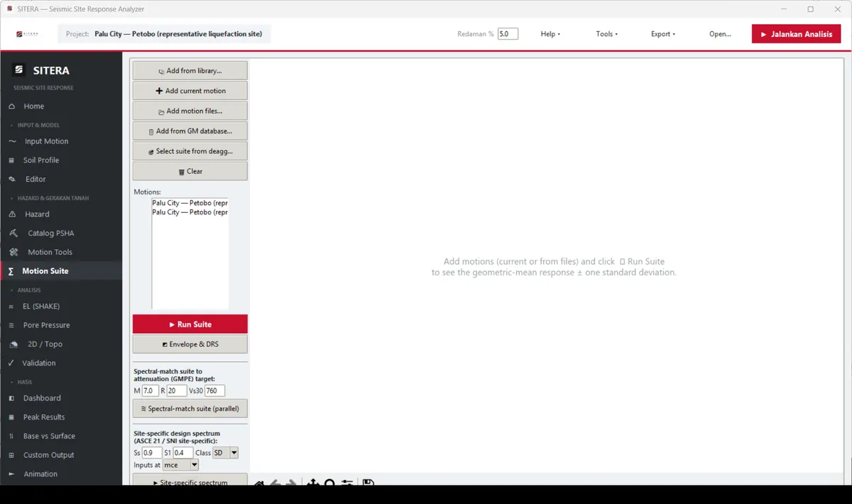Viewport: 852px width, 504px height.
Task: Open Peak Results page
Action: (61, 417)
